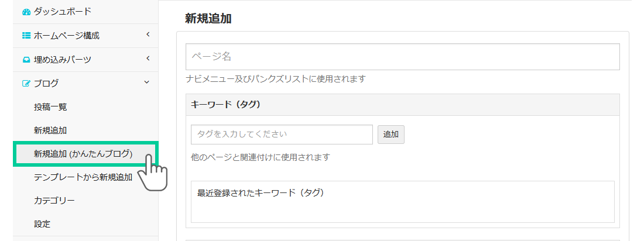Collapse the ブログ section chevron

pyautogui.click(x=146, y=83)
